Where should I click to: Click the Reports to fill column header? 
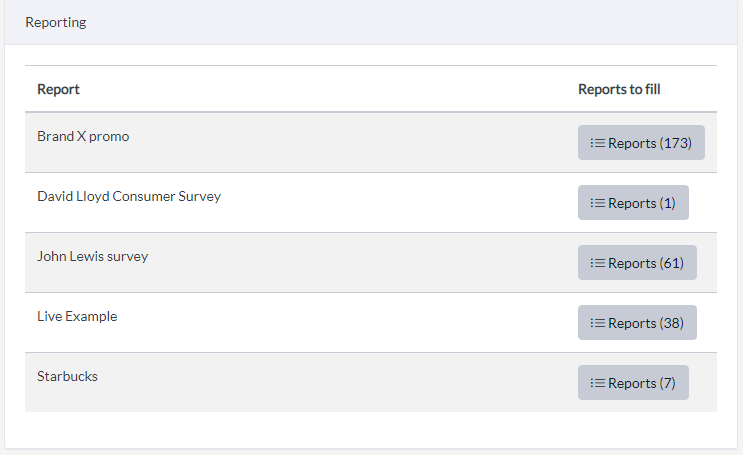tap(619, 89)
